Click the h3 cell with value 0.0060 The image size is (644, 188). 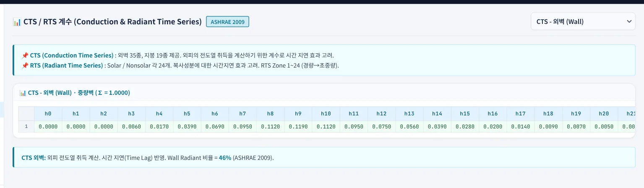(131, 126)
